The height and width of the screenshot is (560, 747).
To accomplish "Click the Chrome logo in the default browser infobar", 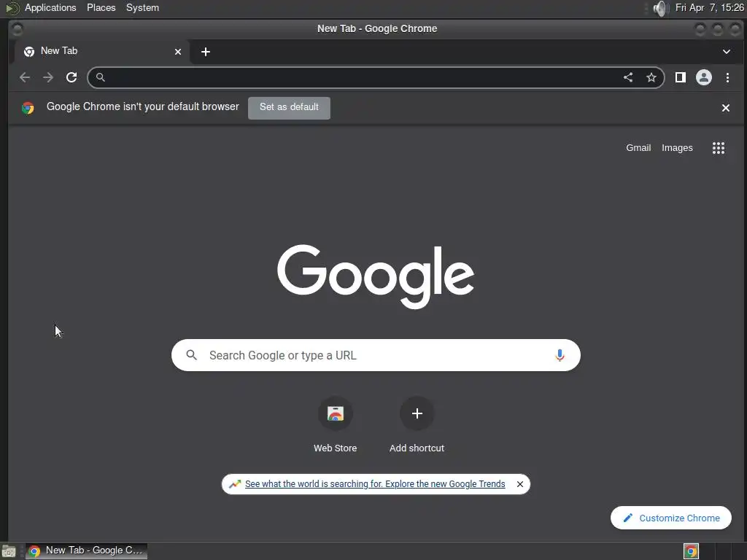I will pyautogui.click(x=28, y=108).
